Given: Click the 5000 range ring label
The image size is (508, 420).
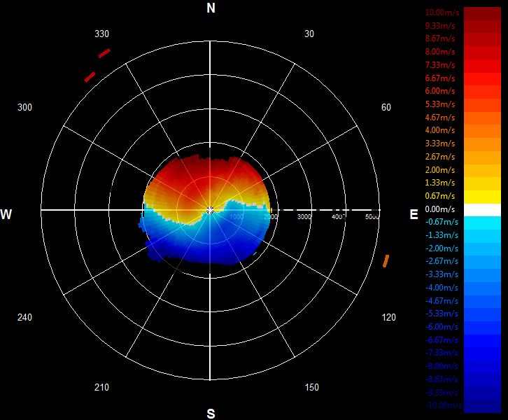Looking at the screenshot, I should click(x=372, y=216).
